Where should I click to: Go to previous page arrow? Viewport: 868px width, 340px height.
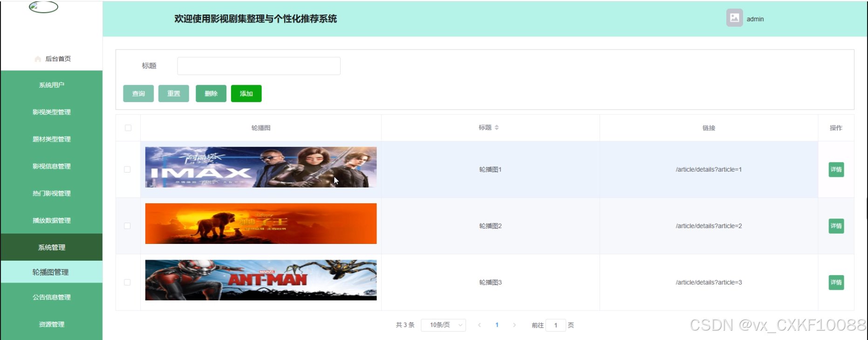[x=479, y=325]
